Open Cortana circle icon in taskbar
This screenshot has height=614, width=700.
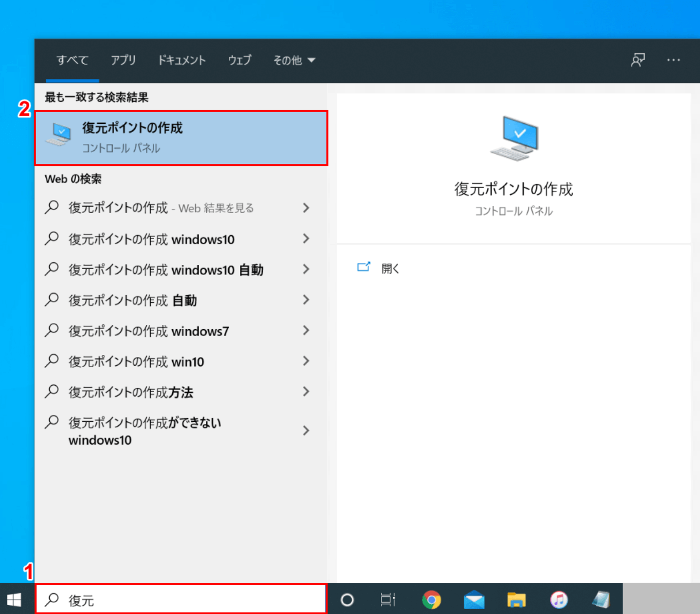tap(347, 599)
